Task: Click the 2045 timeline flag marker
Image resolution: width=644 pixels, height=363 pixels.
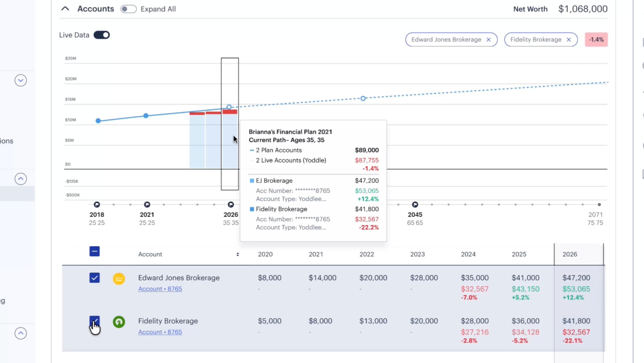Action: click(415, 204)
